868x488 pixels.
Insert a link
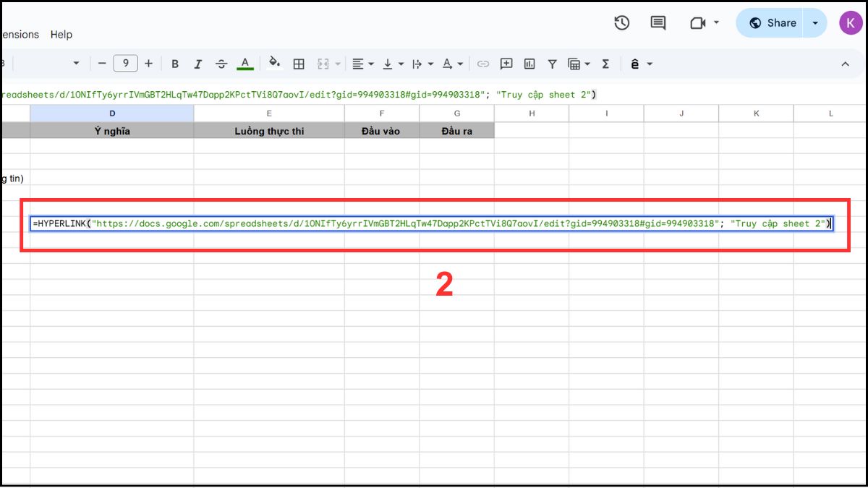483,64
